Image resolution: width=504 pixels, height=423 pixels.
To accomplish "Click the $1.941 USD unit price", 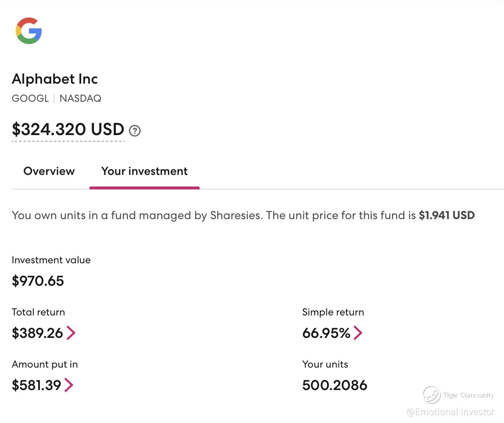I will pos(446,215).
